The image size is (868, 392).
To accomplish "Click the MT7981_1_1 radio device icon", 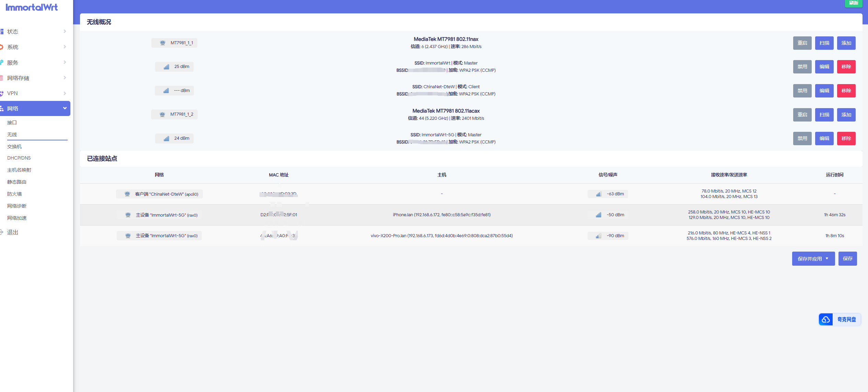I will click(163, 43).
